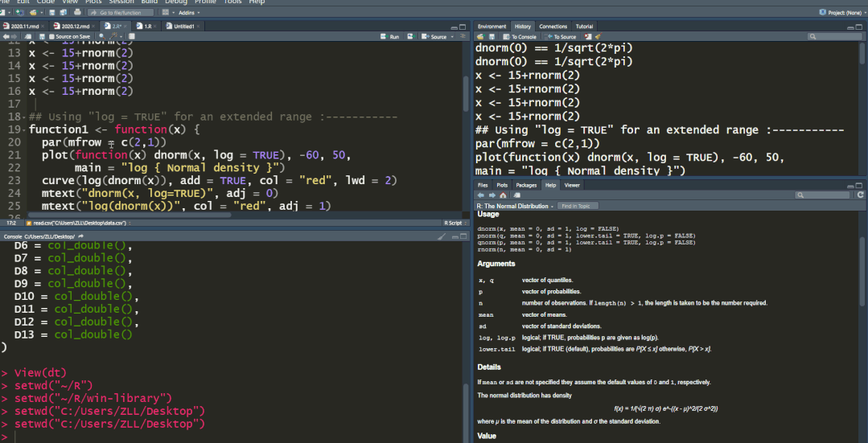868x443 pixels.
Task: Open the Packages tab
Action: pos(526,185)
